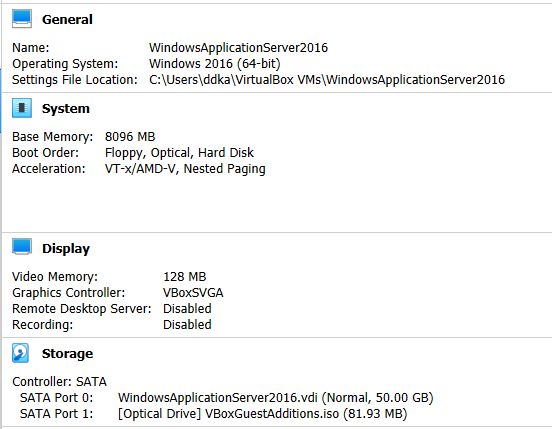Click the 8096 MB base memory value
Viewport: 552px width, 429px height.
pyautogui.click(x=130, y=137)
